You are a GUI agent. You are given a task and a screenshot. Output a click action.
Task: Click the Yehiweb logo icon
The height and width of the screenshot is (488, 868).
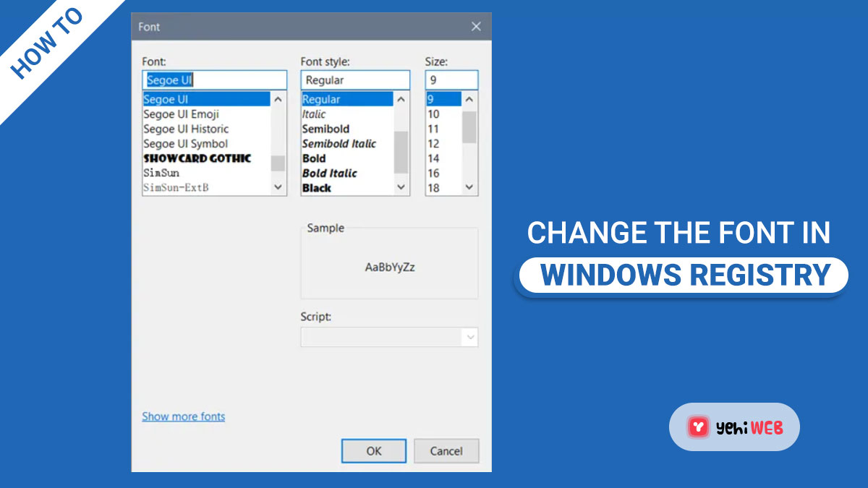pyautogui.click(x=698, y=427)
